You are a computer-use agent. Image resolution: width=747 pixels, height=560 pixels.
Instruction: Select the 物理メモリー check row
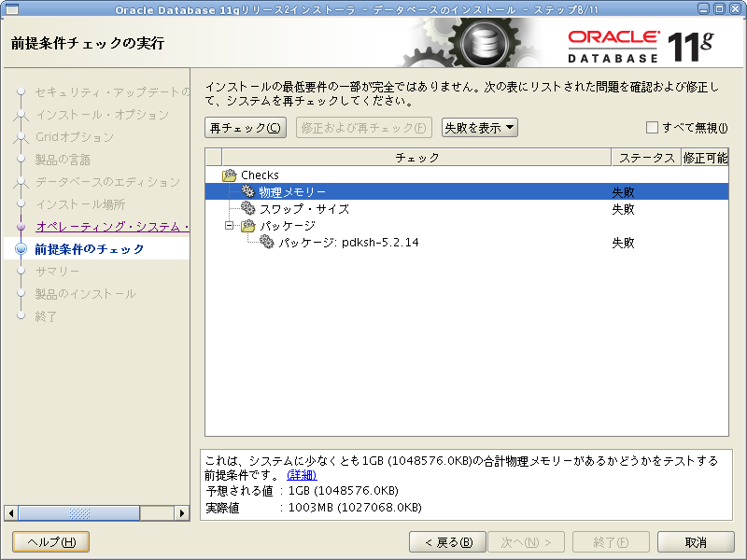[467, 191]
